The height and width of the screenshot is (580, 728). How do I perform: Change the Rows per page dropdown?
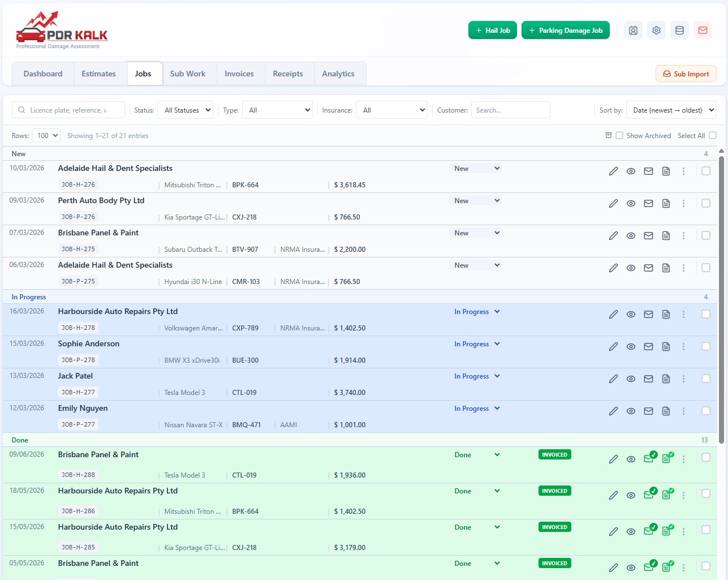coord(46,136)
